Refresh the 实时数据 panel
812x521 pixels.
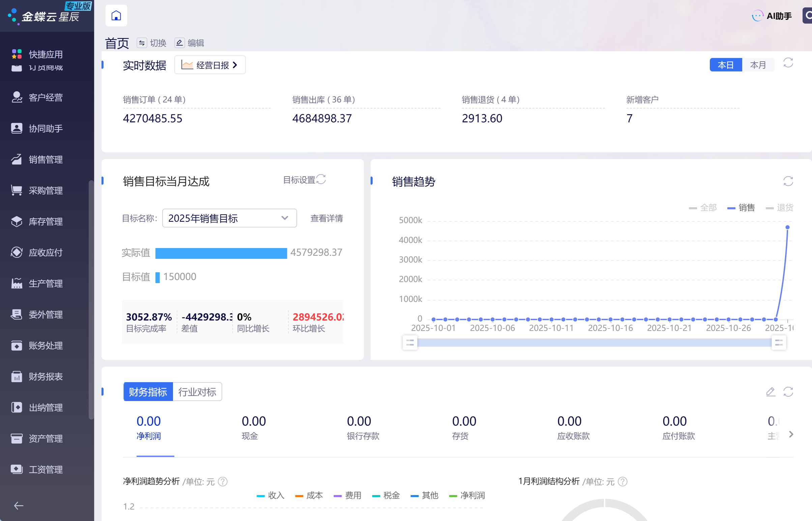(788, 63)
